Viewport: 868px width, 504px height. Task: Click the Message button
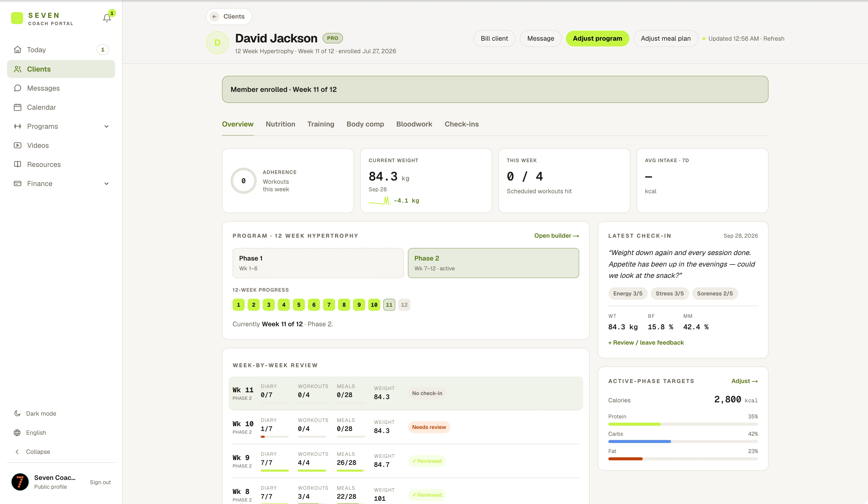coord(540,39)
